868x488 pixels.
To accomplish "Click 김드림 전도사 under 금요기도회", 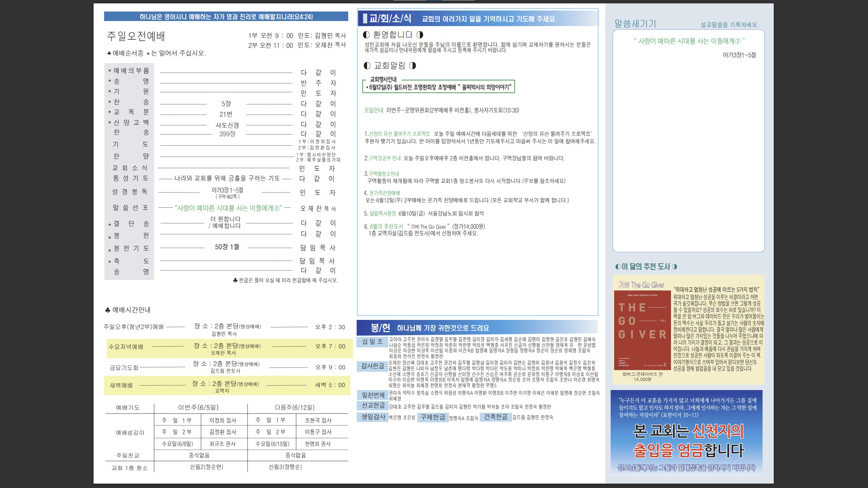I will pyautogui.click(x=225, y=371).
